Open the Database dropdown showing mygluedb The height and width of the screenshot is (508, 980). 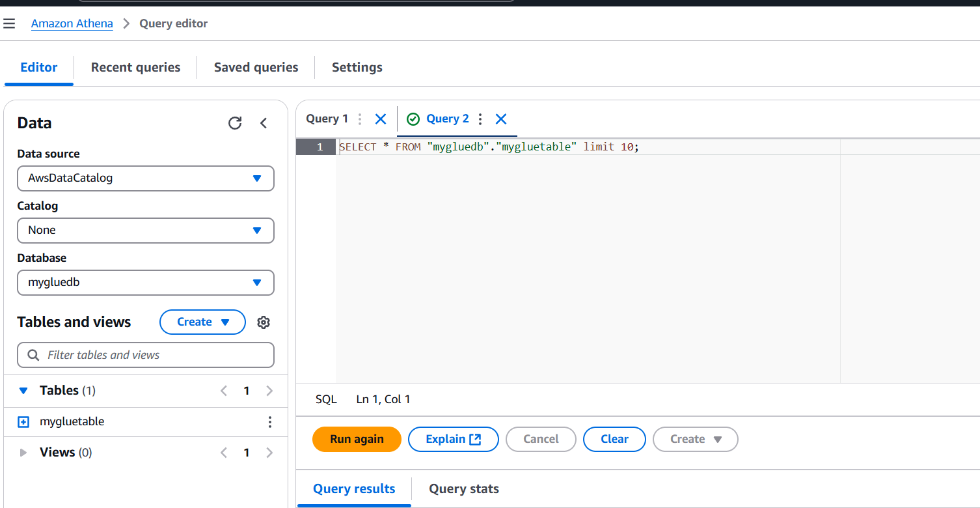pyautogui.click(x=146, y=283)
